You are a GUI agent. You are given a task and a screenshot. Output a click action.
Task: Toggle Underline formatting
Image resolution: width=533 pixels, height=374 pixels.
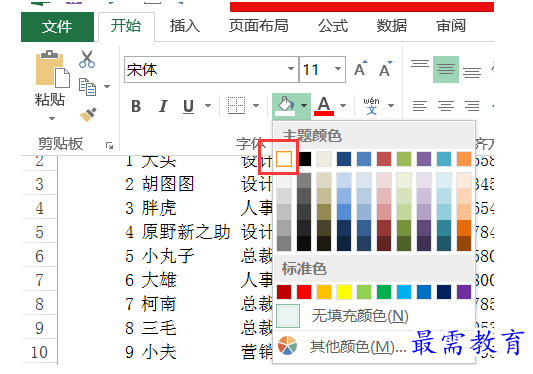[188, 106]
